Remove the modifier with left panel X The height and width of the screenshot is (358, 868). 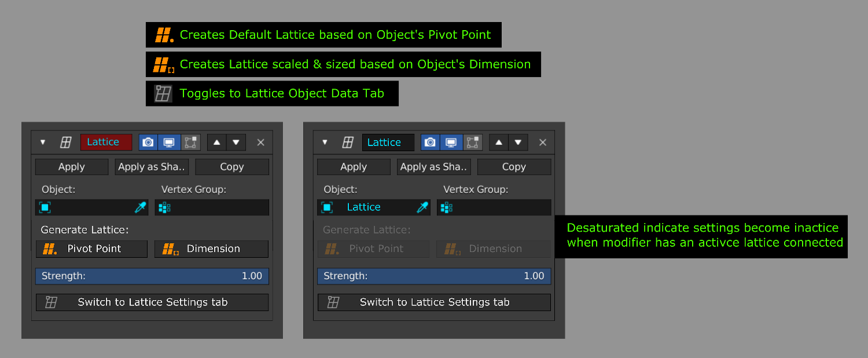[261, 143]
